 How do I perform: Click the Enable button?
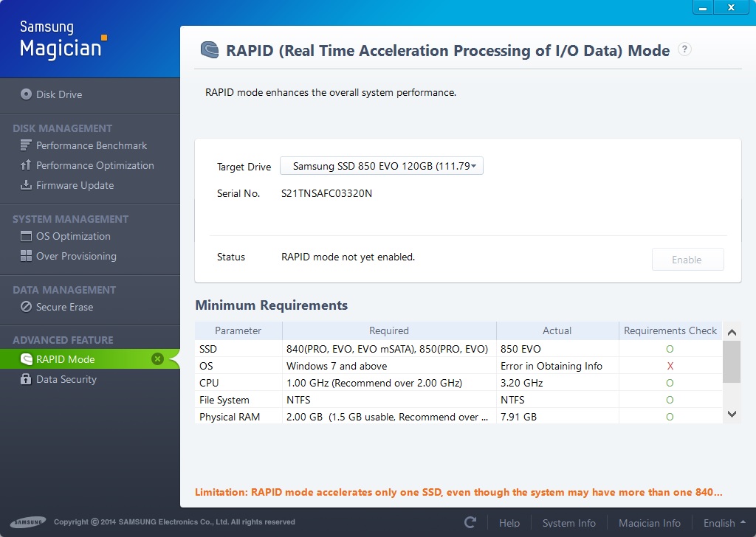click(x=687, y=260)
